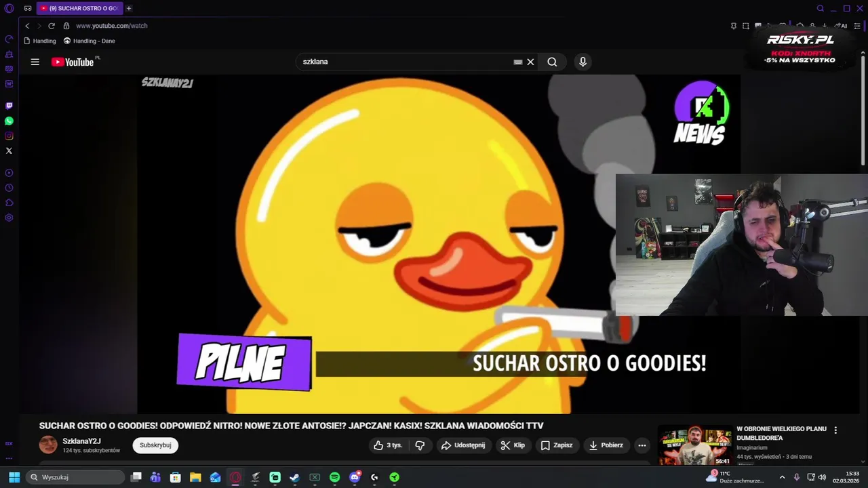
Task: Open options for the recommended video
Action: (x=835, y=430)
